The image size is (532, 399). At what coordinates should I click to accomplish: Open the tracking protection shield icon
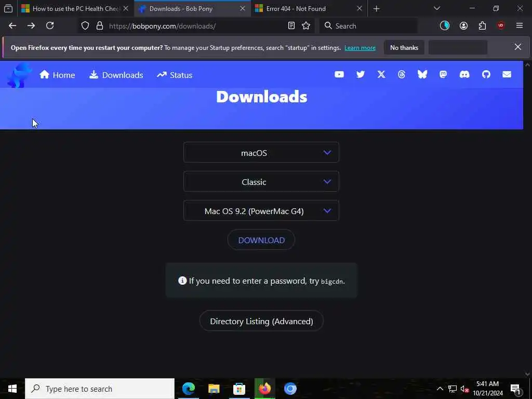pyautogui.click(x=85, y=26)
